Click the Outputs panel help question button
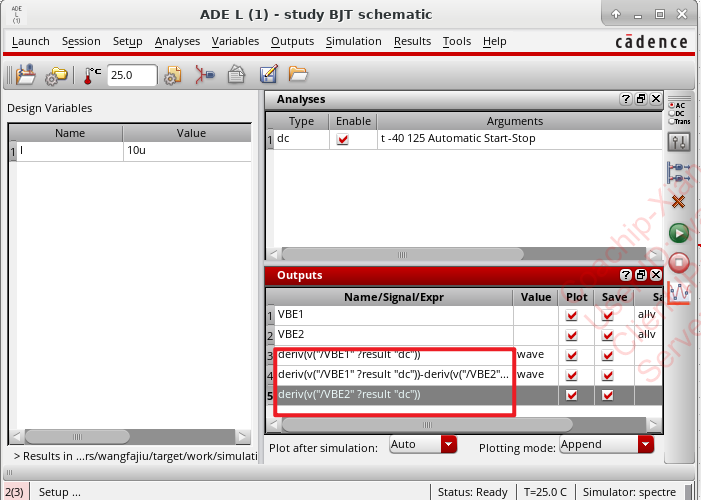701x500 pixels. point(625,275)
